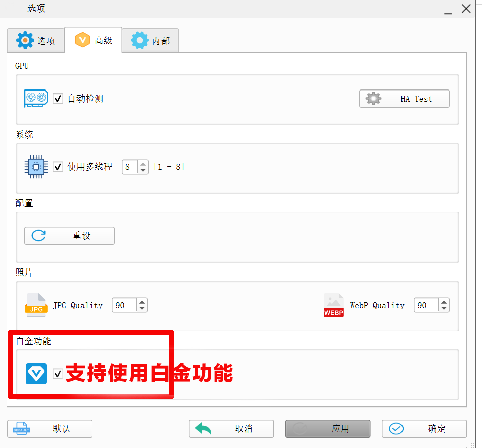Raise JPG Quality with up arrow
The height and width of the screenshot is (448, 482).
coord(142,302)
